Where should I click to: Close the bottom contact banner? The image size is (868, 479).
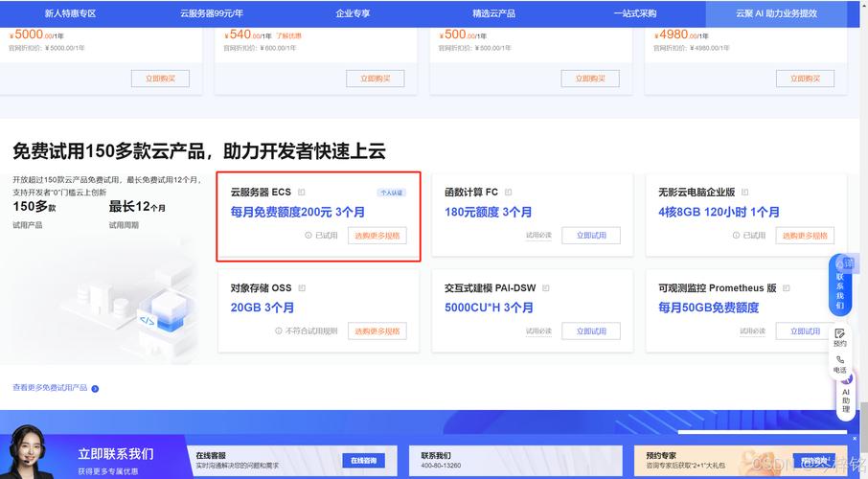855,438
